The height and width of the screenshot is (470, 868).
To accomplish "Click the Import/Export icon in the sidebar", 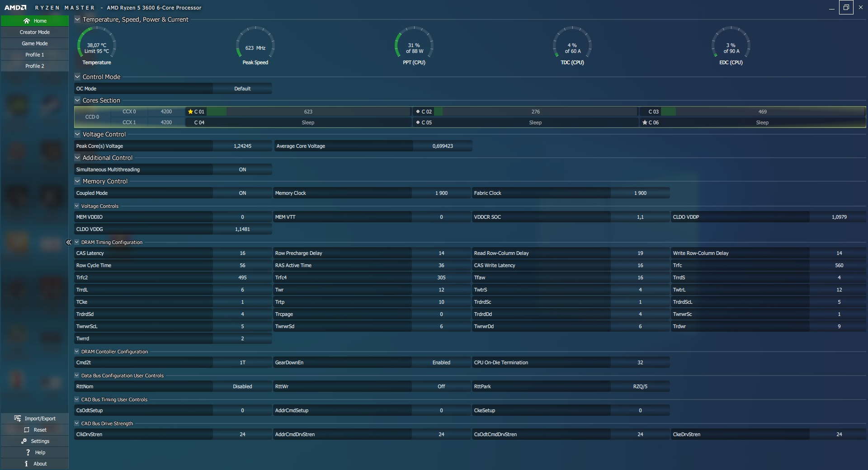I will pos(18,418).
